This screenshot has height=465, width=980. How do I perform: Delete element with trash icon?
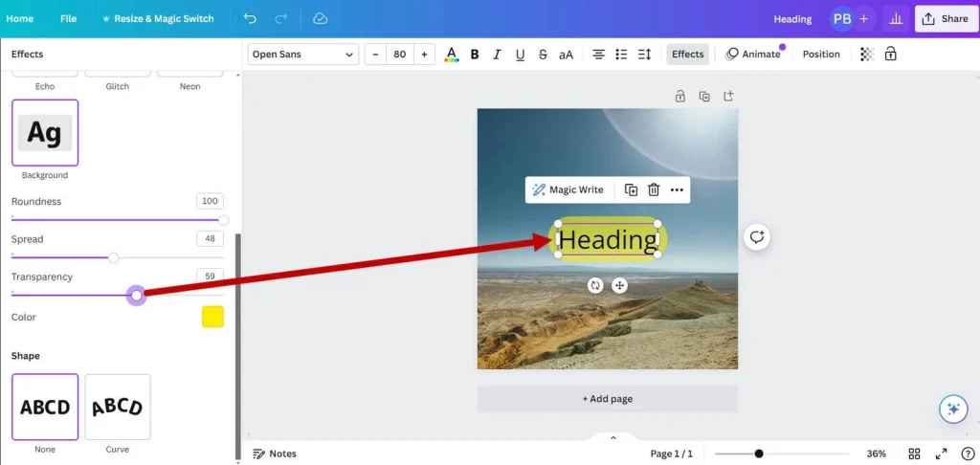pos(654,189)
